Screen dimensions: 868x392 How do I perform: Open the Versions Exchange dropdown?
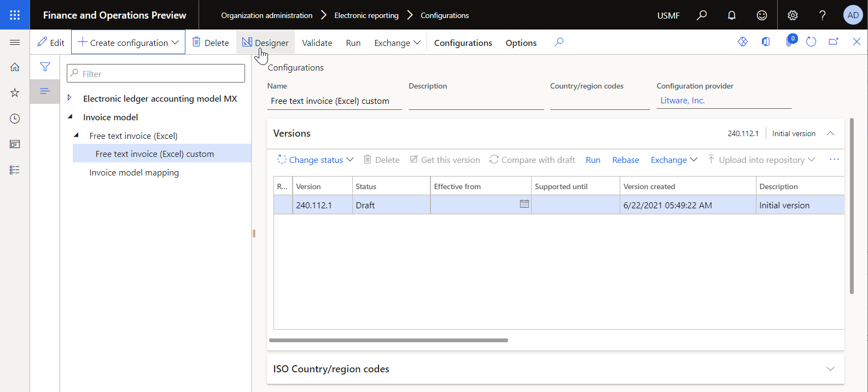click(674, 160)
